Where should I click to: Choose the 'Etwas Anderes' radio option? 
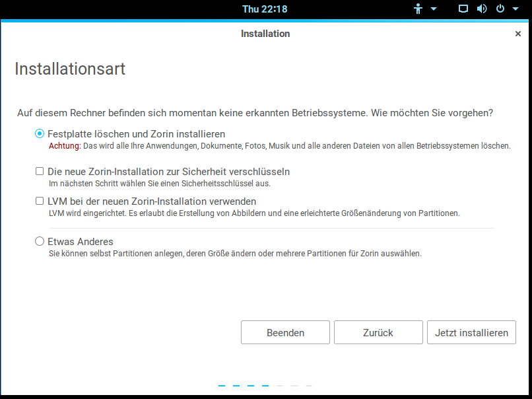click(40, 242)
